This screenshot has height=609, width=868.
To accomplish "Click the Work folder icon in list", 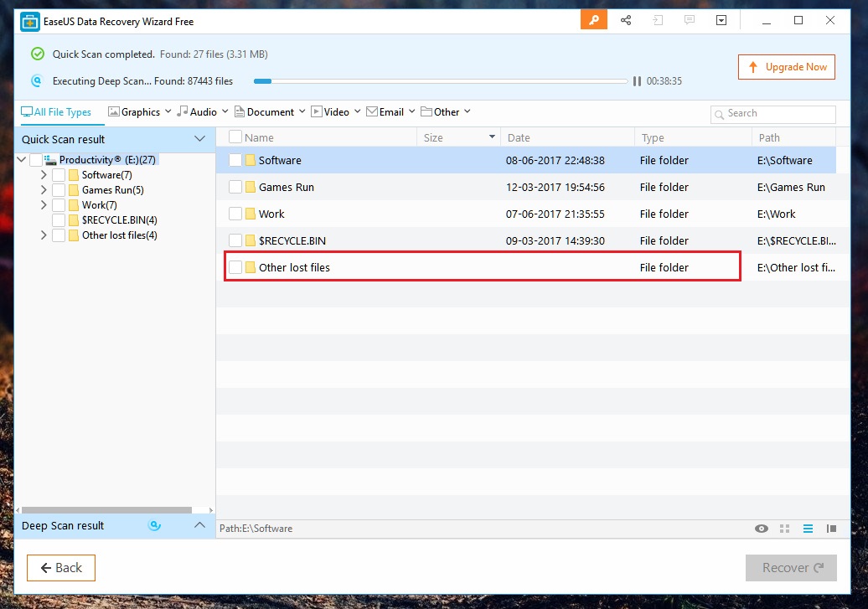I will (x=251, y=213).
